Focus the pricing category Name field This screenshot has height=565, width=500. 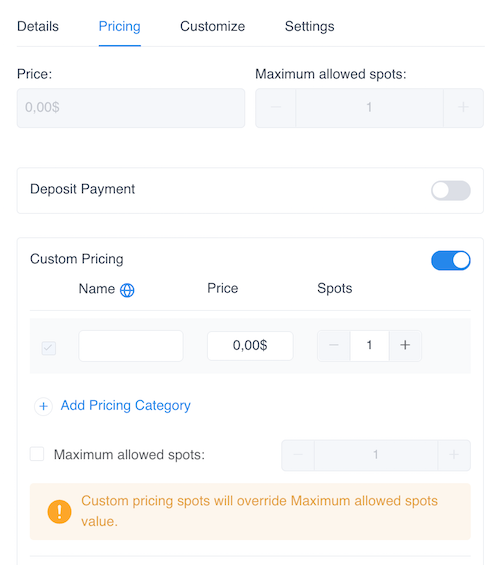131,346
